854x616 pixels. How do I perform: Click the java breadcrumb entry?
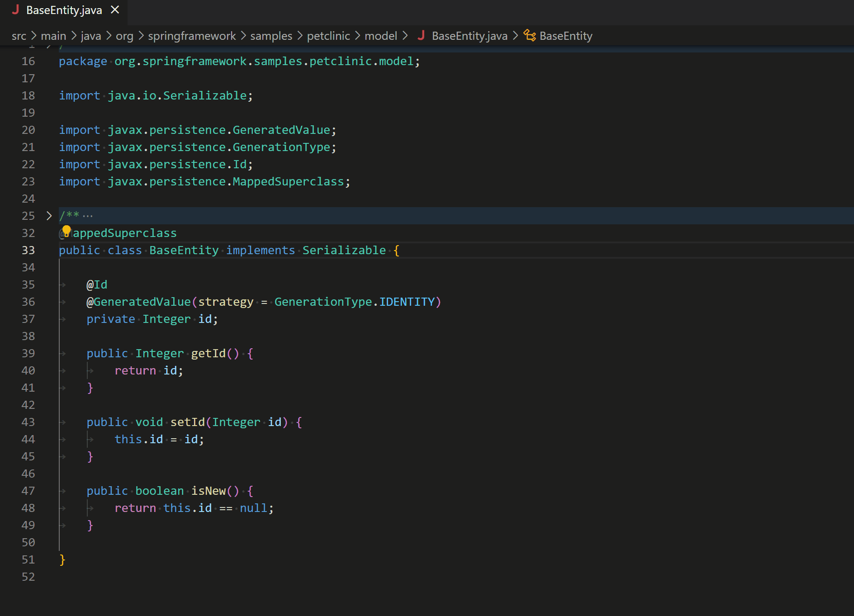pyautogui.click(x=90, y=36)
